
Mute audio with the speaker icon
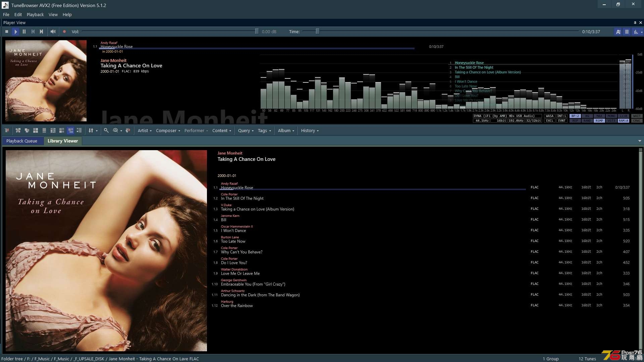[x=53, y=32]
